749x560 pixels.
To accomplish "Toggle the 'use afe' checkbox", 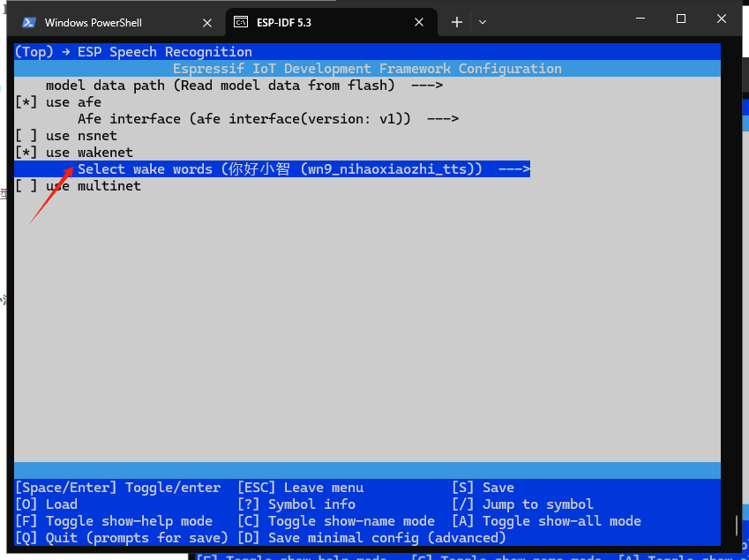I will tap(26, 102).
